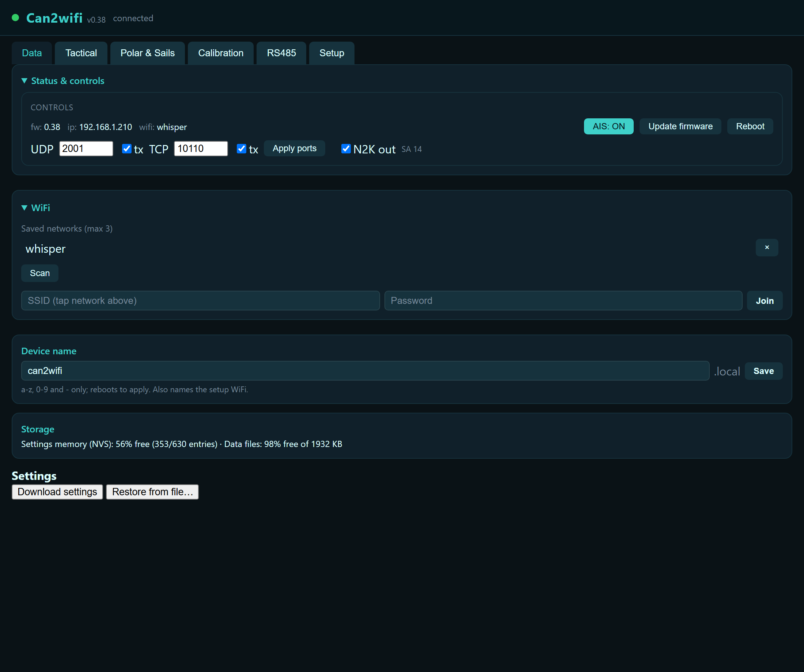Click the Device name input field

365,371
